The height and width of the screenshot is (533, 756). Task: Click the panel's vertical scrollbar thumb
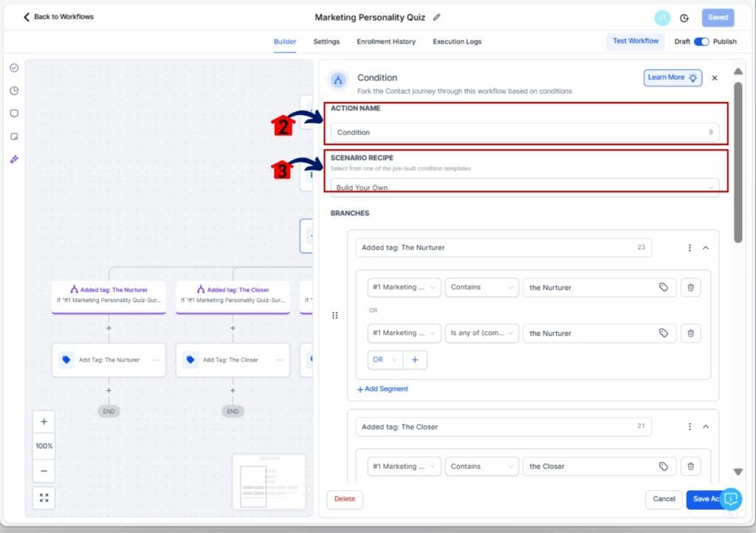738,162
